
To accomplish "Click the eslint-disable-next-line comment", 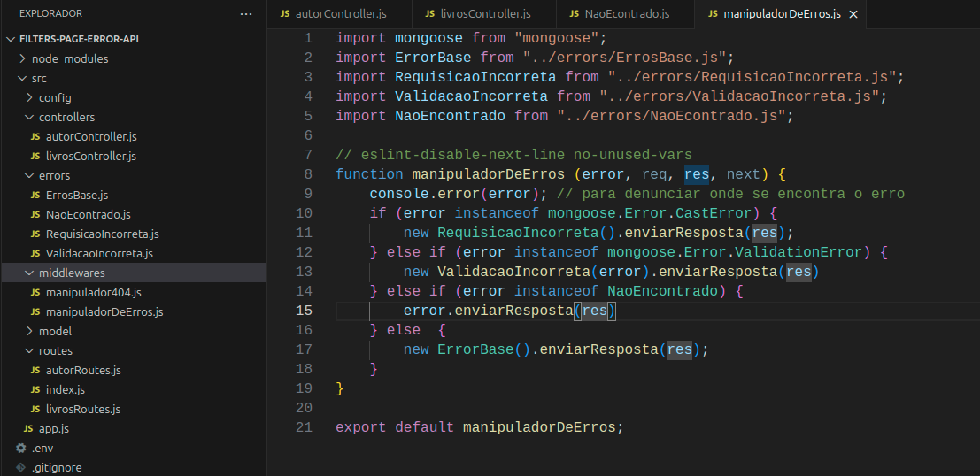I will click(x=513, y=155).
